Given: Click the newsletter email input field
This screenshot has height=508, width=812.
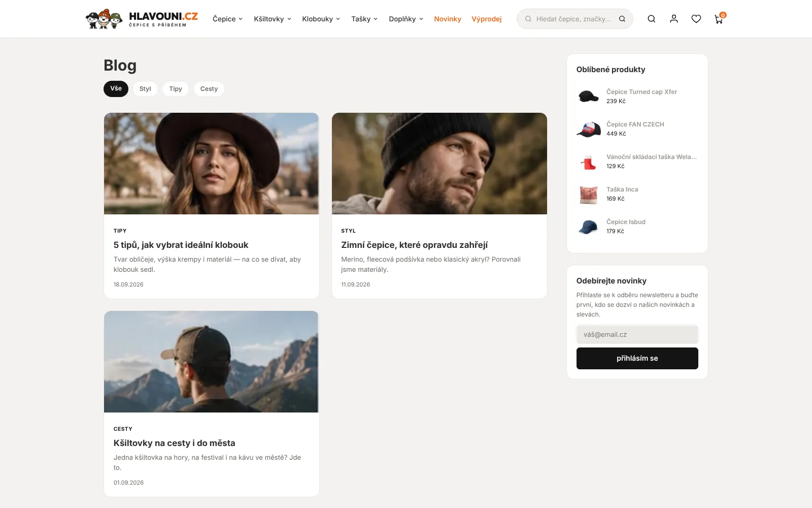Looking at the screenshot, I should (637, 334).
